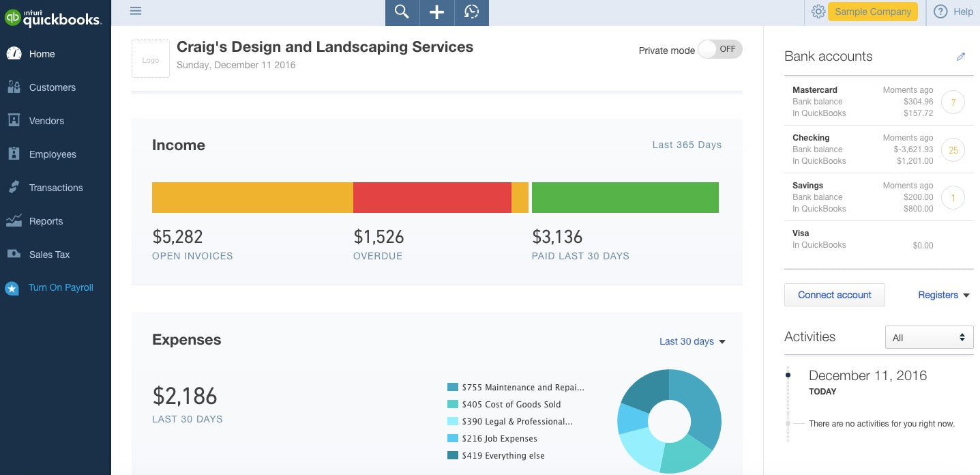The height and width of the screenshot is (475, 980).
Task: Click the Help question mark icon
Action: pyautogui.click(x=940, y=12)
